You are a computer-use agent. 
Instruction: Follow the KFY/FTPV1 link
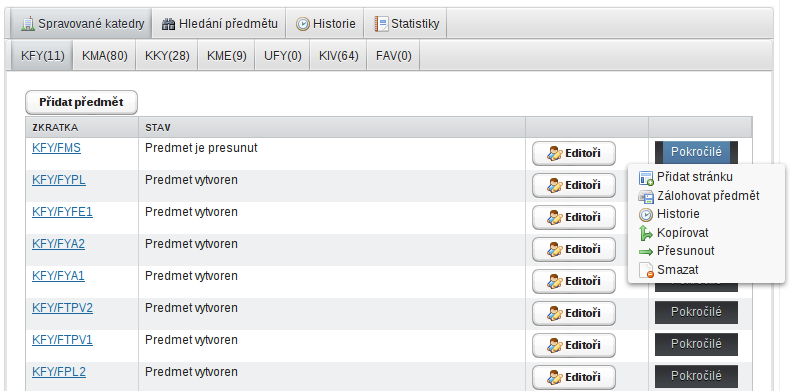coord(63,340)
